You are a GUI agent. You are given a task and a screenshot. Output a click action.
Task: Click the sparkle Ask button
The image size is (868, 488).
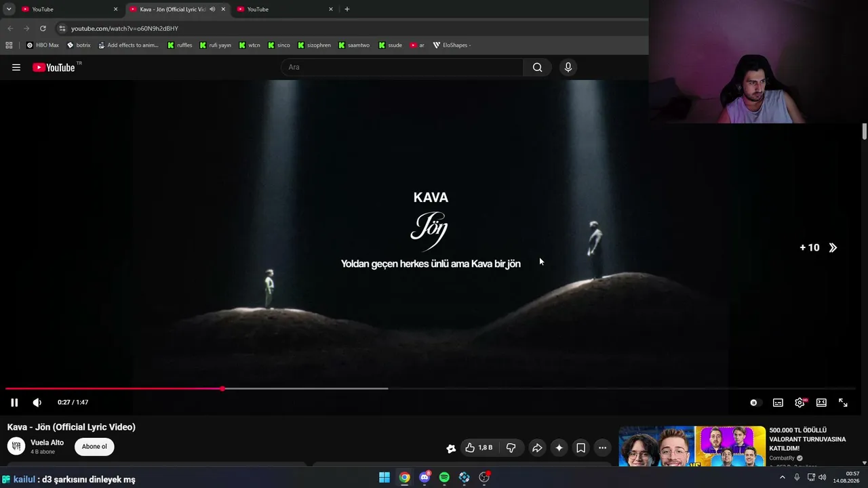[x=559, y=447]
